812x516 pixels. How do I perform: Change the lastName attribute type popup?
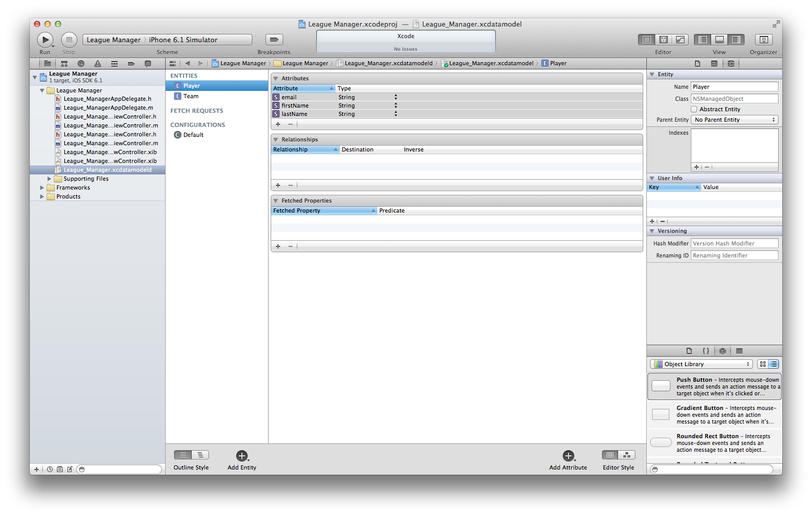coord(396,114)
